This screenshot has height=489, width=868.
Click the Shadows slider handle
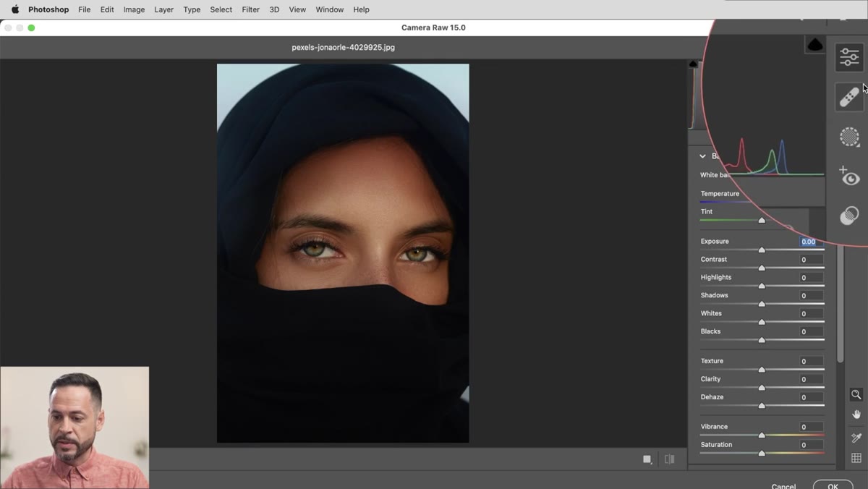[x=762, y=304]
